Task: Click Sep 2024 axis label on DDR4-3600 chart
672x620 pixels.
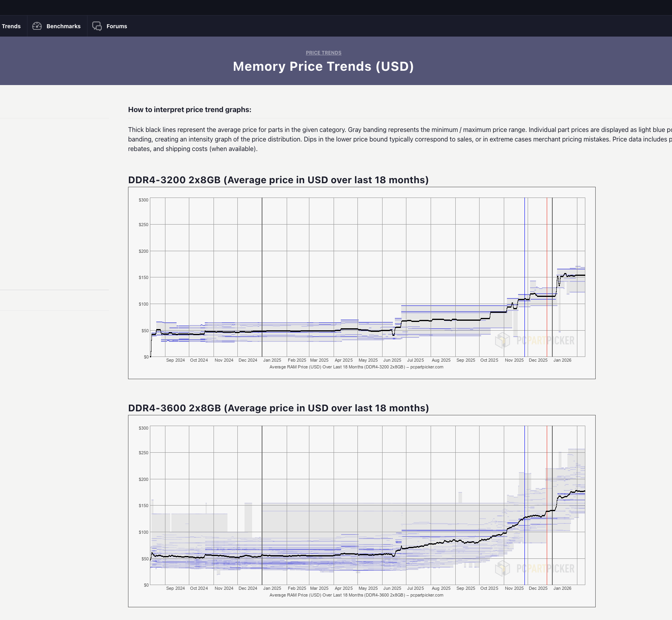Action: click(175, 588)
